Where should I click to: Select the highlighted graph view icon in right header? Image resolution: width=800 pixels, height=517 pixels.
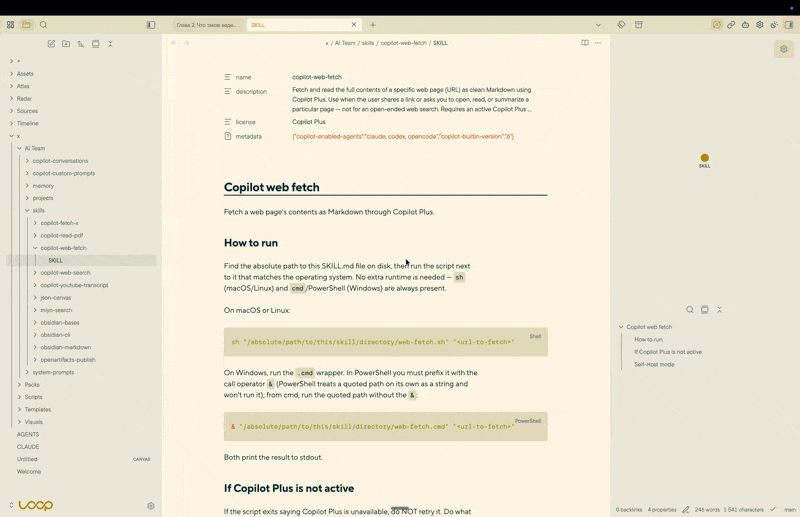tap(717, 24)
